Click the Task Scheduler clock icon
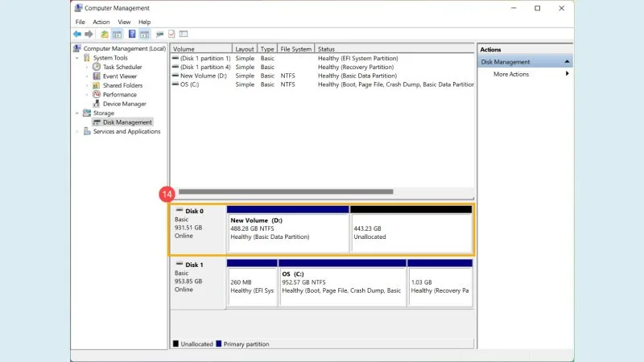The image size is (644, 362). point(97,67)
